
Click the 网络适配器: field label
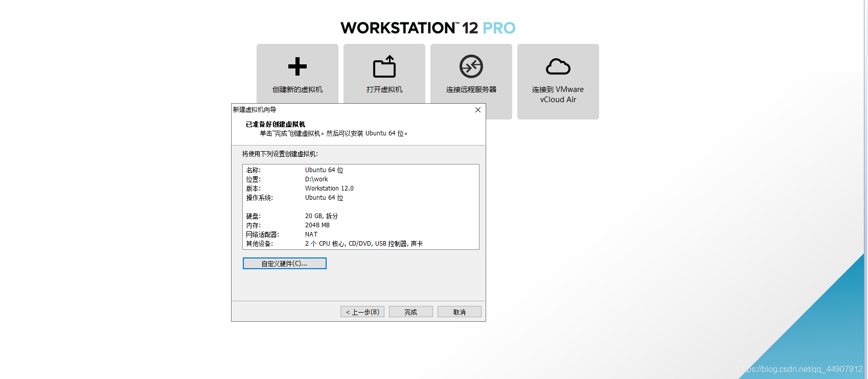pos(263,234)
